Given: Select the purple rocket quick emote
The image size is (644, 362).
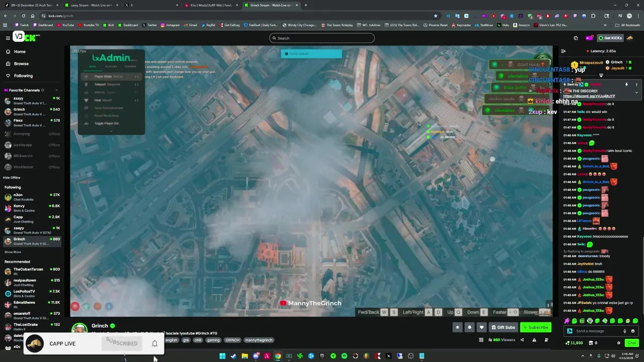Looking at the screenshot, I should pos(567,321).
